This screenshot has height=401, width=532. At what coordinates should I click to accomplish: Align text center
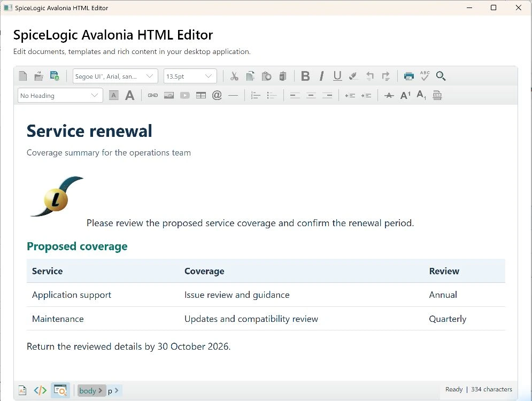coord(311,95)
